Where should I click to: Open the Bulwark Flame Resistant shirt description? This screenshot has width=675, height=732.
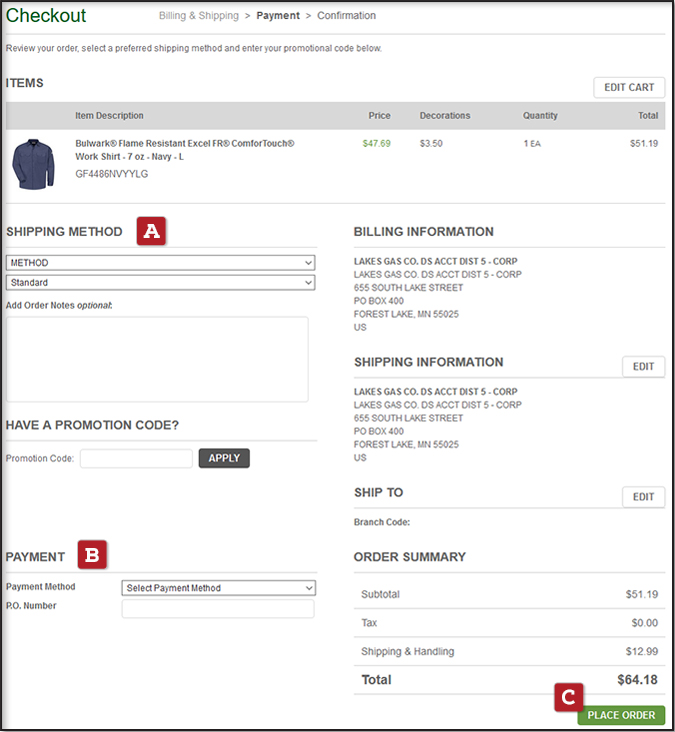point(184,150)
